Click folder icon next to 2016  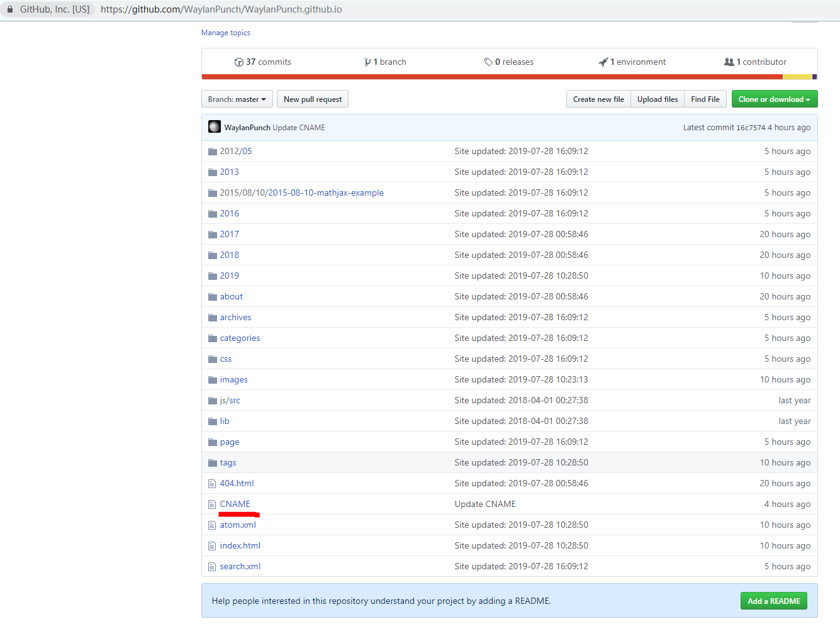(x=213, y=214)
